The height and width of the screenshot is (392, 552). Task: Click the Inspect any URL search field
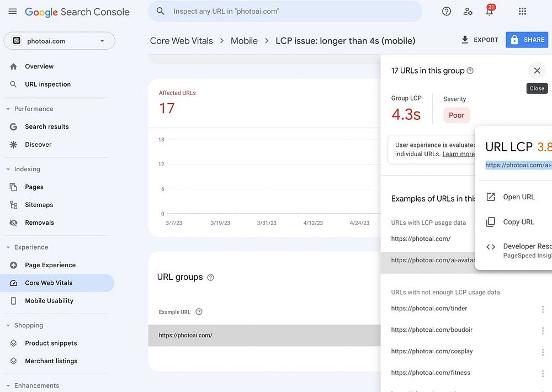[287, 12]
